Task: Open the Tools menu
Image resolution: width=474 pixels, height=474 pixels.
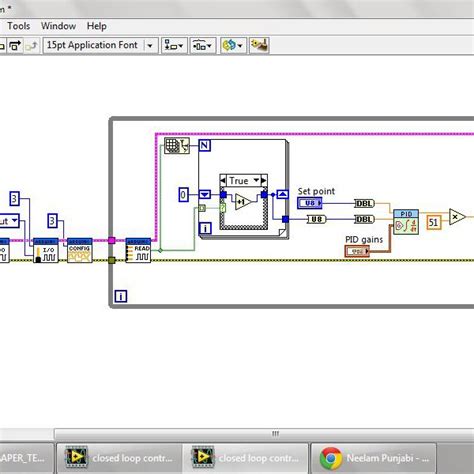Action: [x=19, y=26]
